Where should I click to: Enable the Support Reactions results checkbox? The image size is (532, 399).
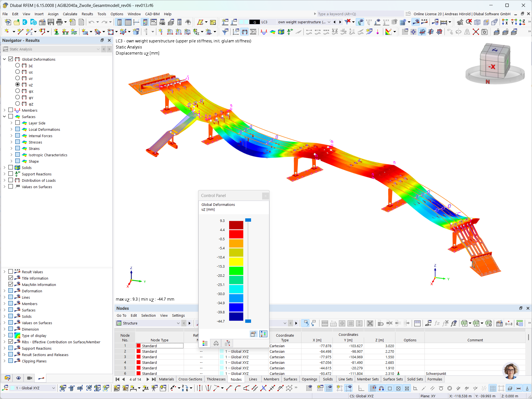(11, 174)
